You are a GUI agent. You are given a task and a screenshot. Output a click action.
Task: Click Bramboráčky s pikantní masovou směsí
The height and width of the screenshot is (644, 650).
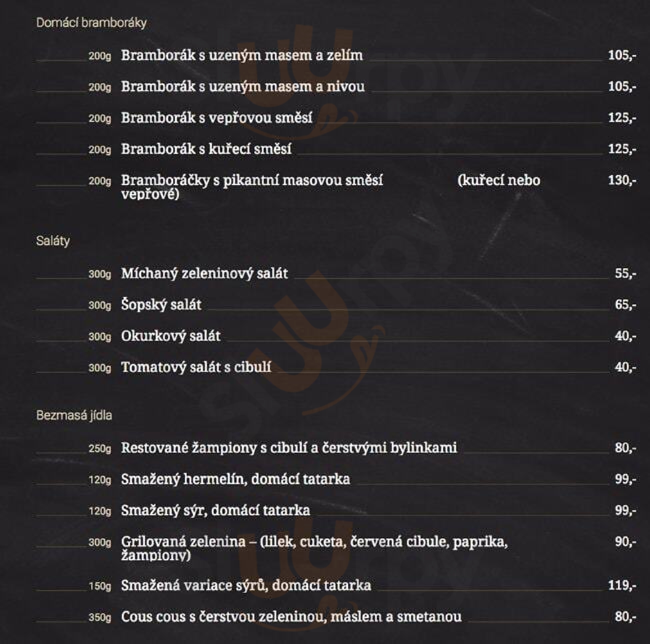tap(252, 180)
